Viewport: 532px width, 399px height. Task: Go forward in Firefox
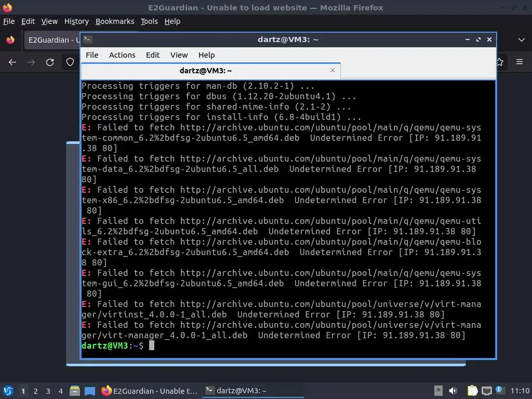point(31,62)
